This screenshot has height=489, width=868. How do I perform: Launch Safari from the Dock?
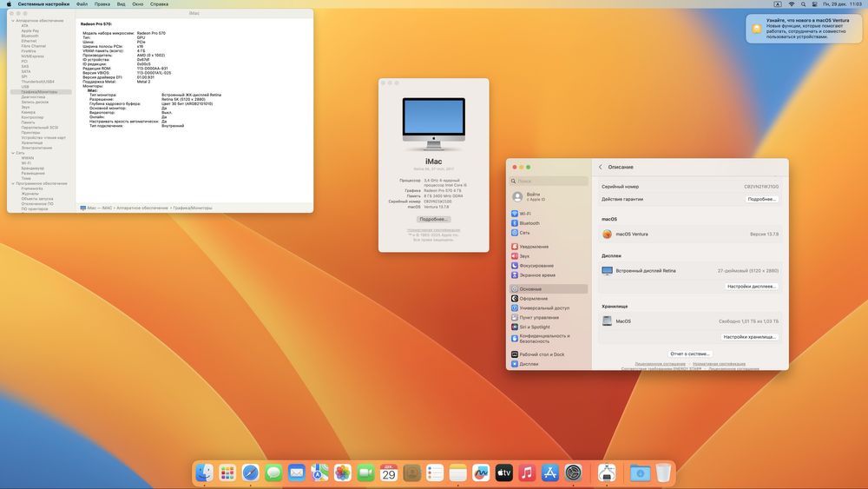click(x=250, y=473)
